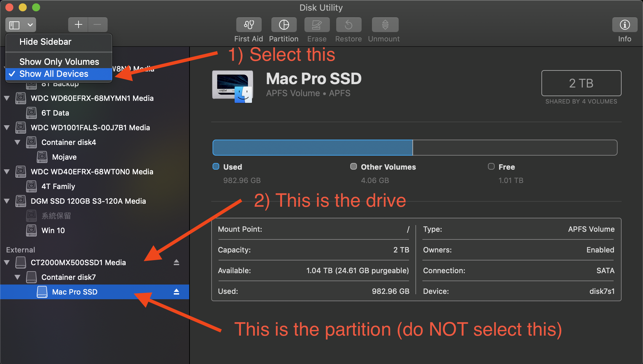Click the Erase toolbar icon

[316, 25]
